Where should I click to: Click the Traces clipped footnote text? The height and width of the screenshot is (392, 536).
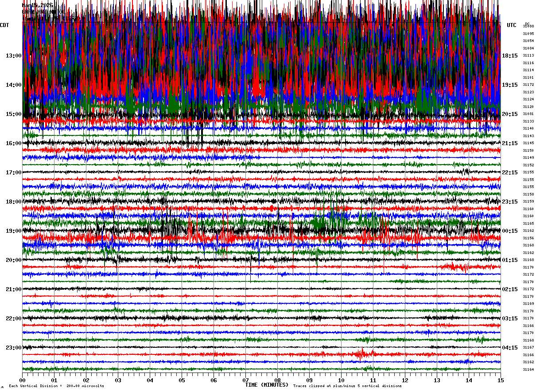347,386
